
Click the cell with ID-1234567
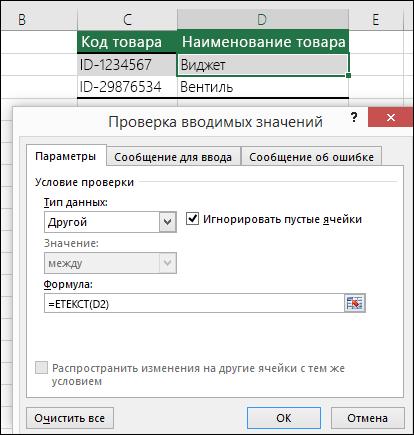[x=127, y=65]
